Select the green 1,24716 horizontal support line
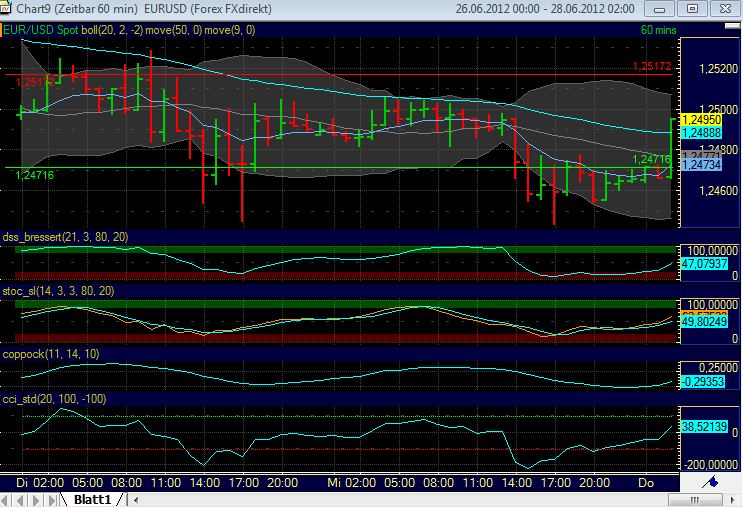The height and width of the screenshot is (508, 743). tap(339, 167)
